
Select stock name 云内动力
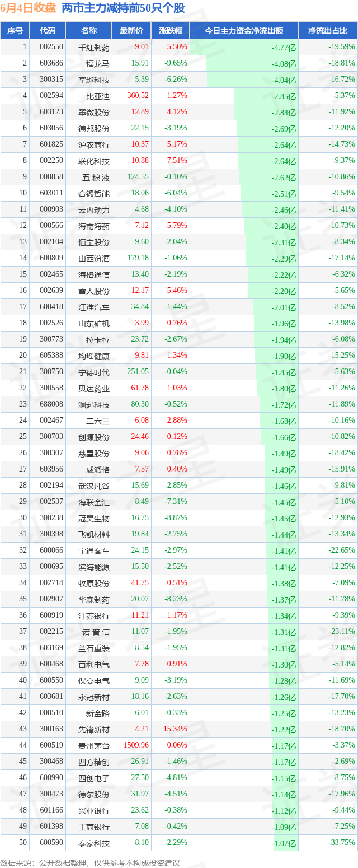pyautogui.click(x=94, y=209)
